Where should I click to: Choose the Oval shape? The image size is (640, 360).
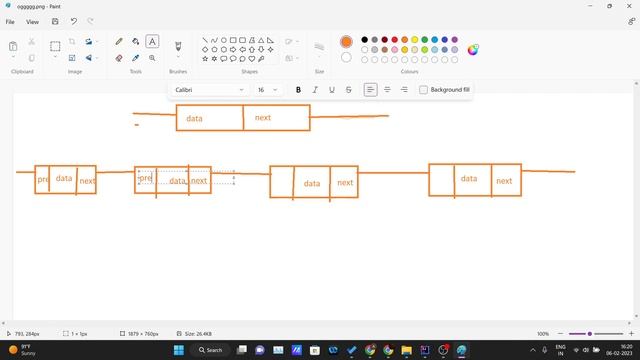pos(224,40)
